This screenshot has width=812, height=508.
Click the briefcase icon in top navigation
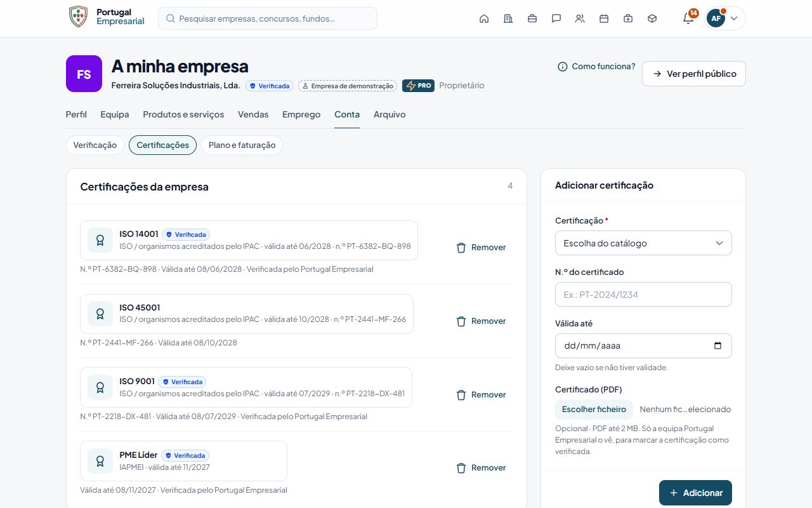click(x=532, y=18)
